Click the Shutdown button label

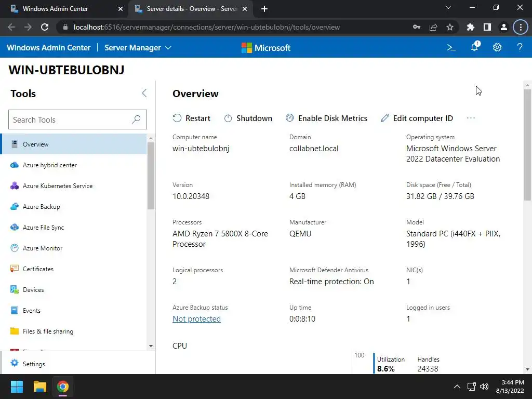tap(254, 118)
